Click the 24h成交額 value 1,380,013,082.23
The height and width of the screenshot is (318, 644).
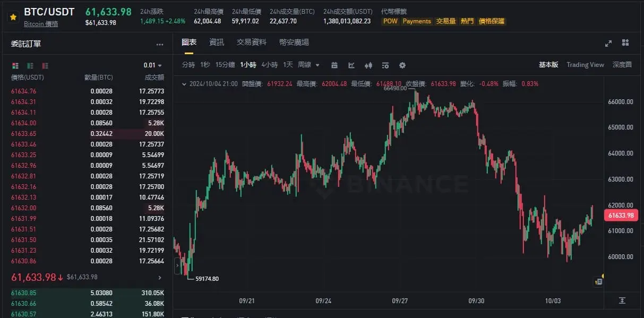(x=347, y=21)
